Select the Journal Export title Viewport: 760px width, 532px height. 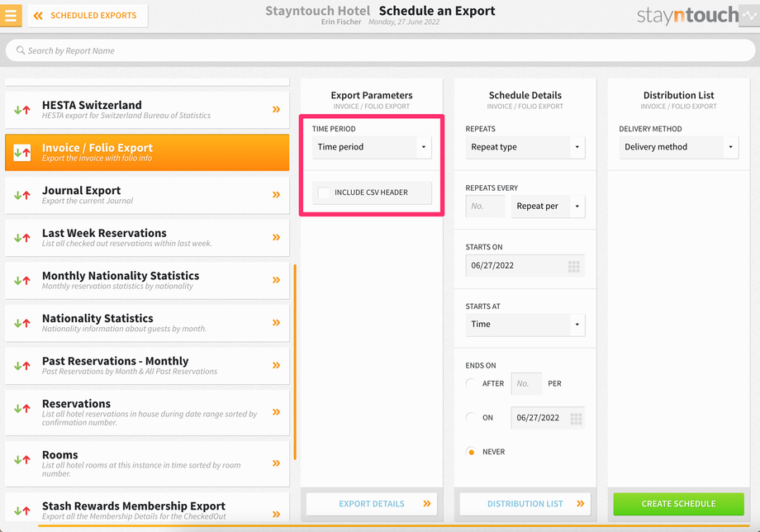[82, 191]
